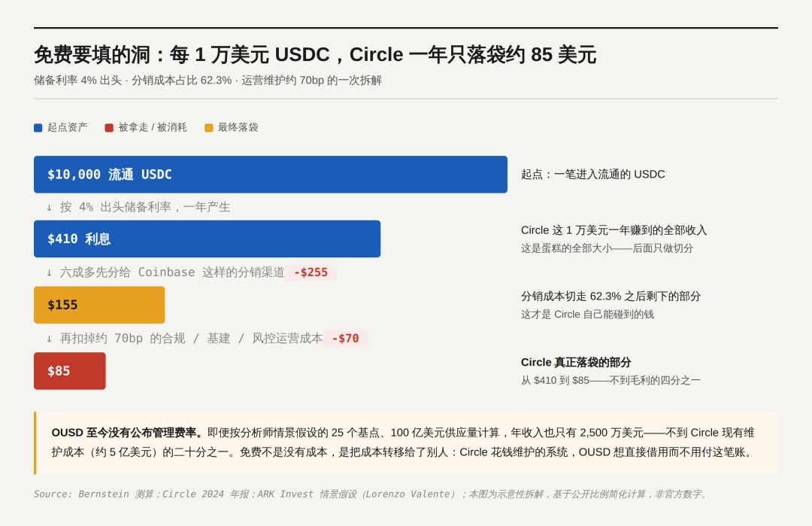Click the annotation 起点：一笔进入流通的 USDC

(593, 175)
